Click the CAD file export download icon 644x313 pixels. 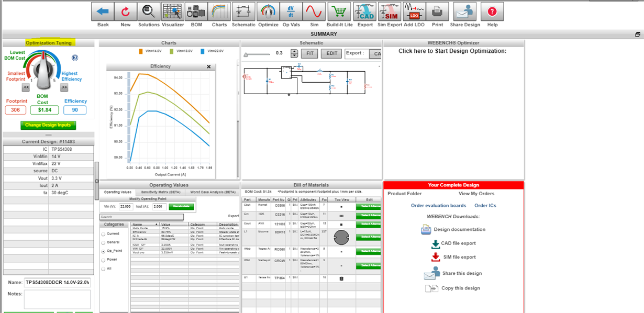(x=436, y=243)
